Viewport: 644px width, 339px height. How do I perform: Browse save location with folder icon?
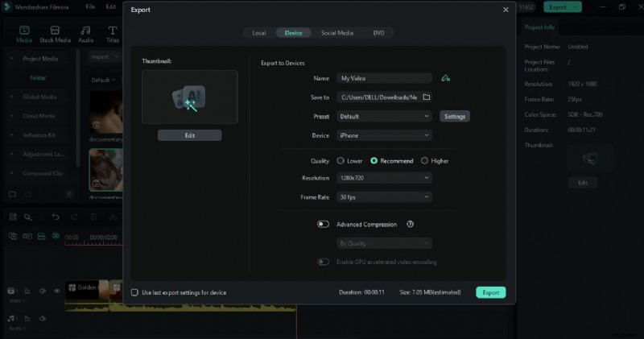pos(427,97)
